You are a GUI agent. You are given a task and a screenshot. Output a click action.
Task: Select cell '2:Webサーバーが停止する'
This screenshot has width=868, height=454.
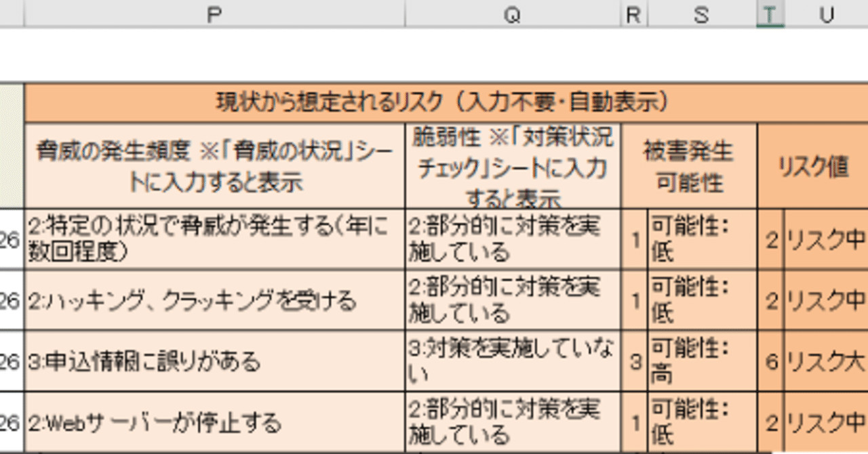215,423
